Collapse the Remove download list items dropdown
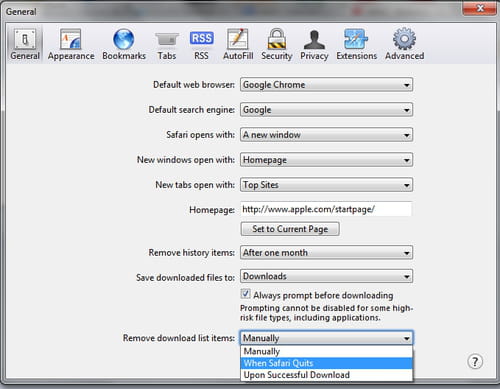This screenshot has height=389, width=500. (x=326, y=338)
